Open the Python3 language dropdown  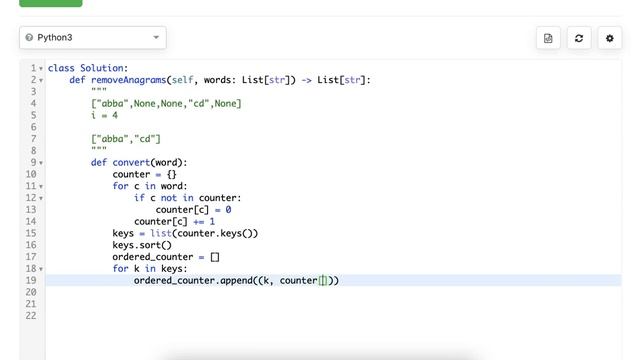click(93, 38)
